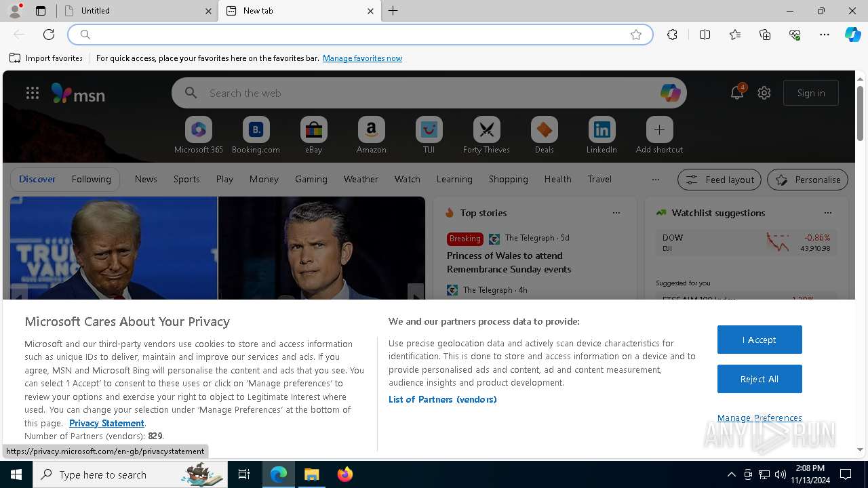Open the Extensions puzzle icon

pyautogui.click(x=672, y=35)
